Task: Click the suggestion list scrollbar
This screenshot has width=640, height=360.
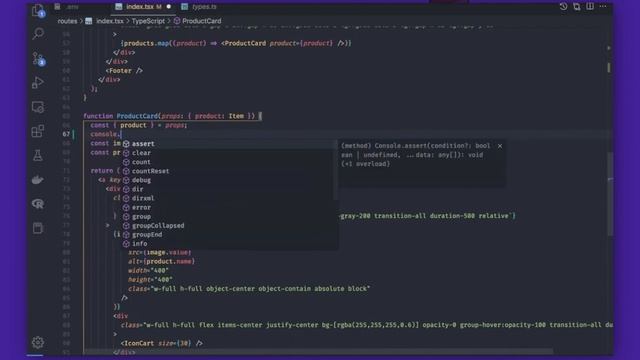Action: [x=336, y=169]
